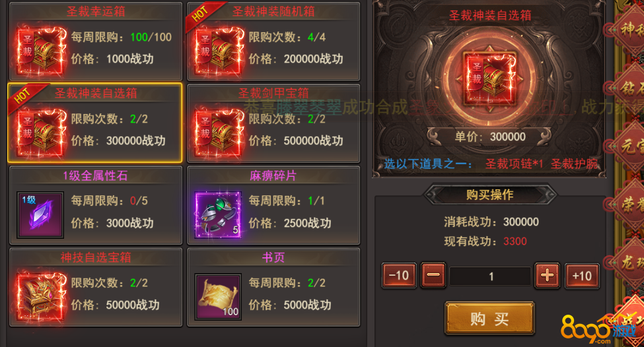Decrease quantity with the minus button
Screen dimensions: 644x347
433,275
